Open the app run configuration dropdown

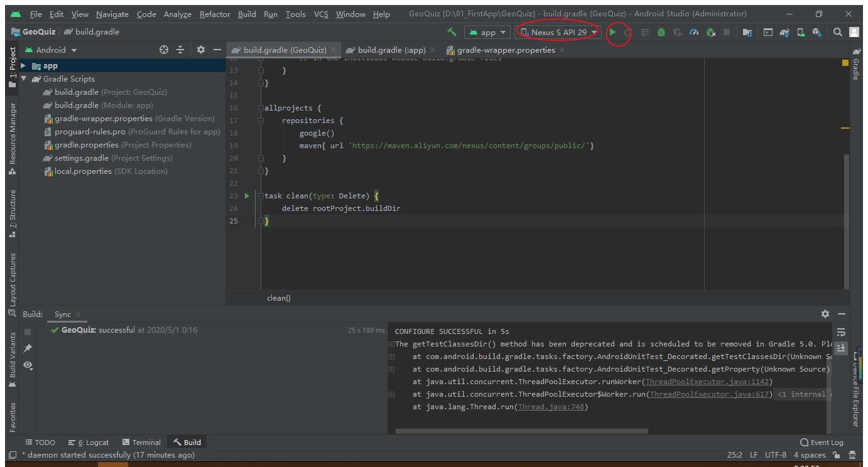pos(487,31)
